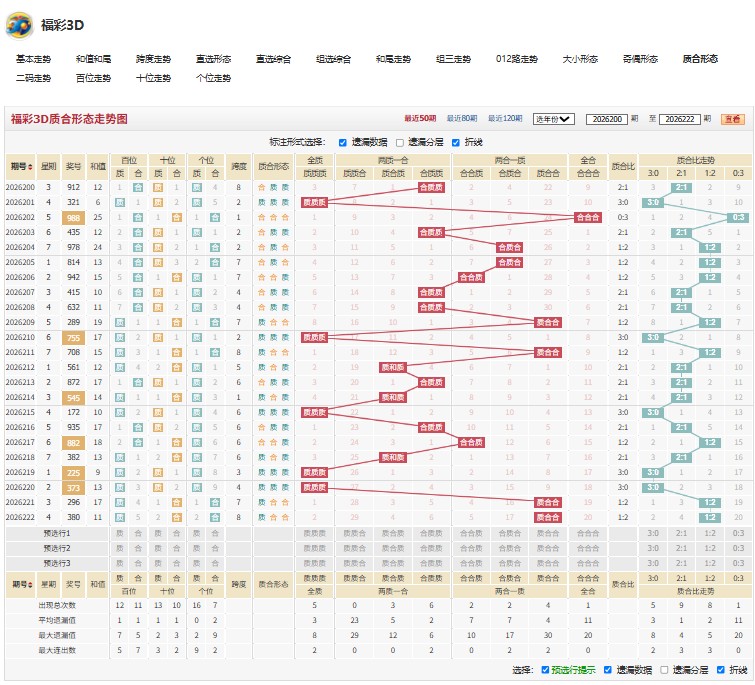Click the start period field 2026200
The width and height of the screenshot is (755, 685).
[607, 119]
